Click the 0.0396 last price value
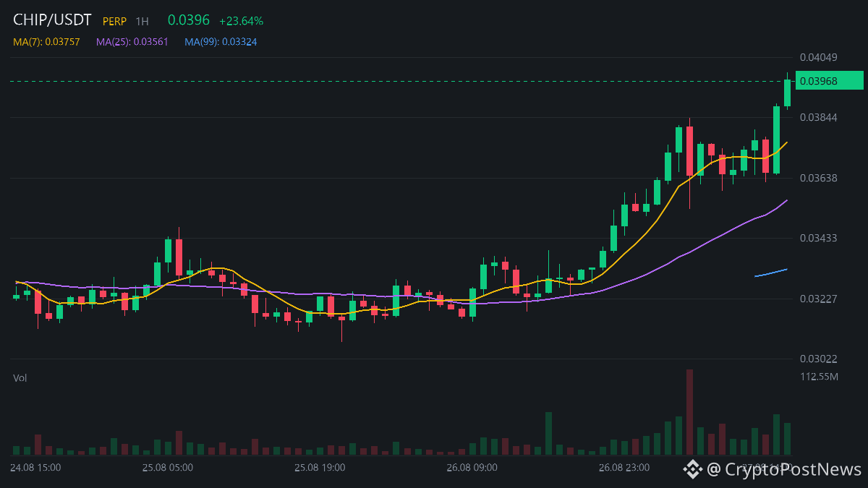The height and width of the screenshot is (488, 868). [x=188, y=21]
